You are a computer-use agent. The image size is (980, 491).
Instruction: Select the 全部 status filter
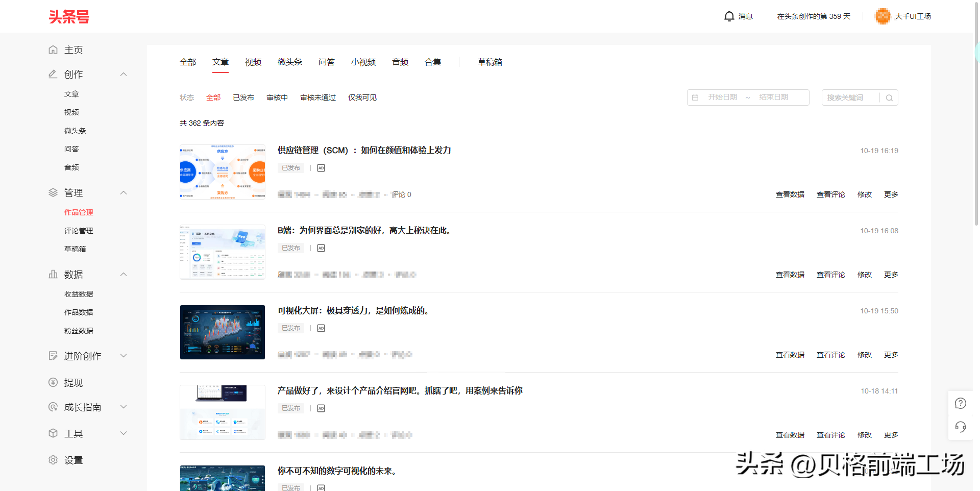[213, 97]
